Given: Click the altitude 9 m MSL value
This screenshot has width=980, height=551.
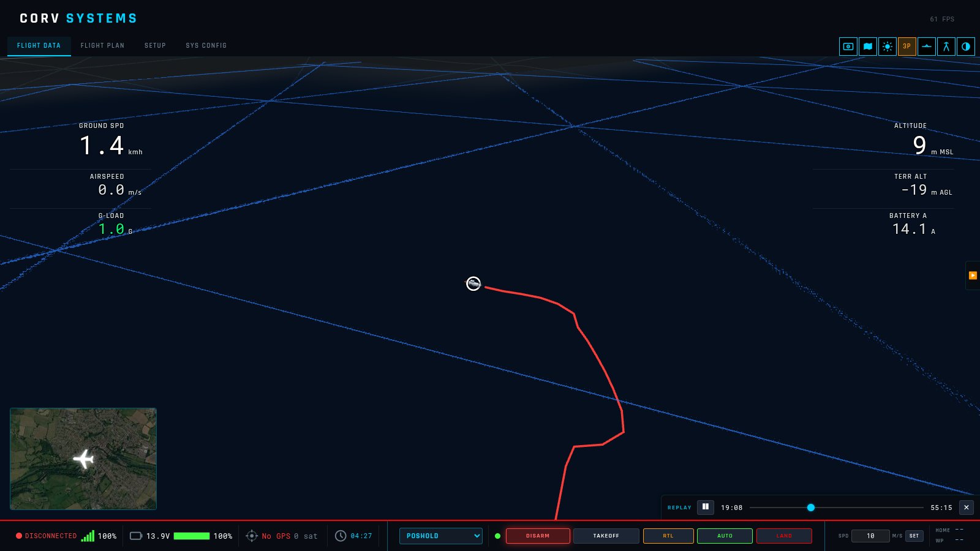Looking at the screenshot, I should [933, 145].
